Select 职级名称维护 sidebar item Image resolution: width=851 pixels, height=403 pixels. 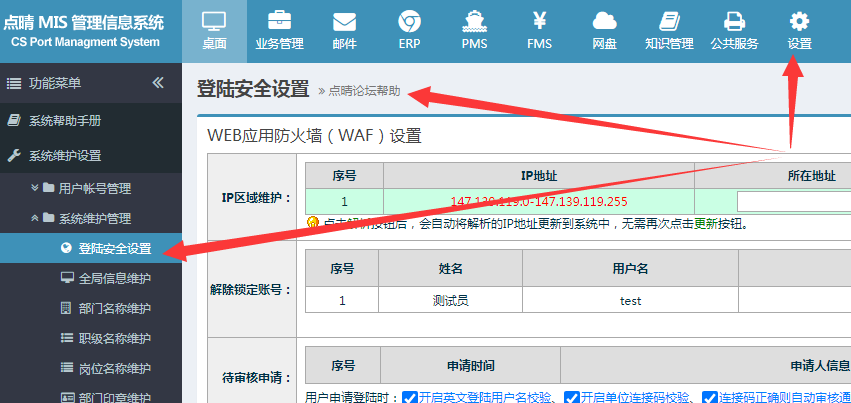[x=91, y=338]
